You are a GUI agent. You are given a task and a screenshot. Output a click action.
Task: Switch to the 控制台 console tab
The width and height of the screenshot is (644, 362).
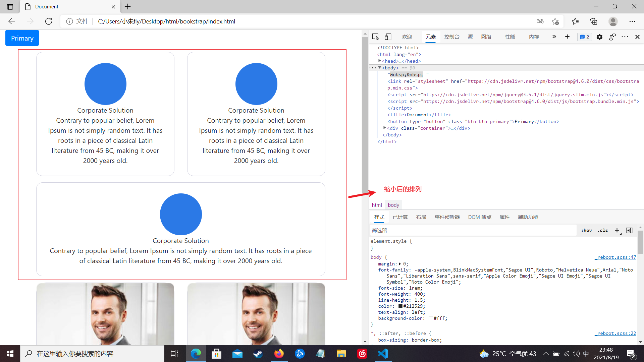point(451,37)
